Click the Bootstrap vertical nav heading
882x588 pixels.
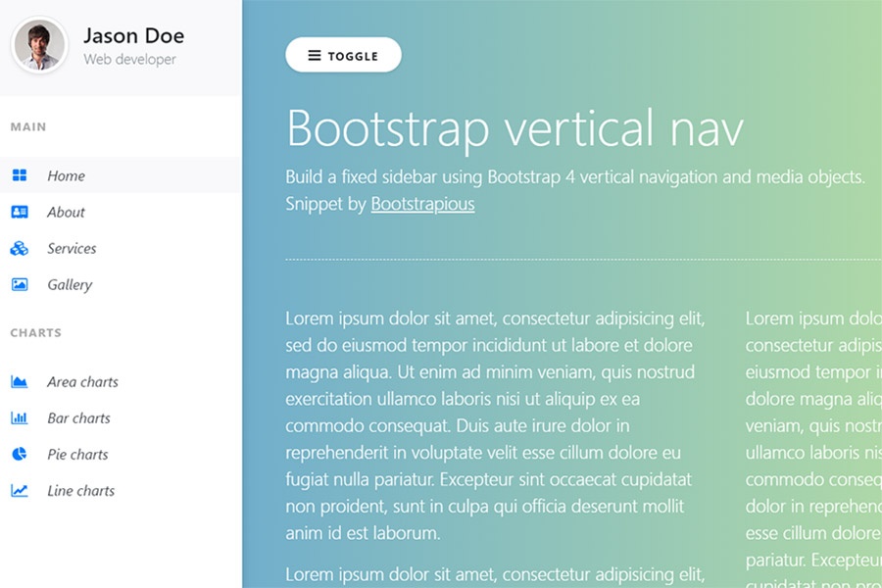pyautogui.click(x=514, y=129)
